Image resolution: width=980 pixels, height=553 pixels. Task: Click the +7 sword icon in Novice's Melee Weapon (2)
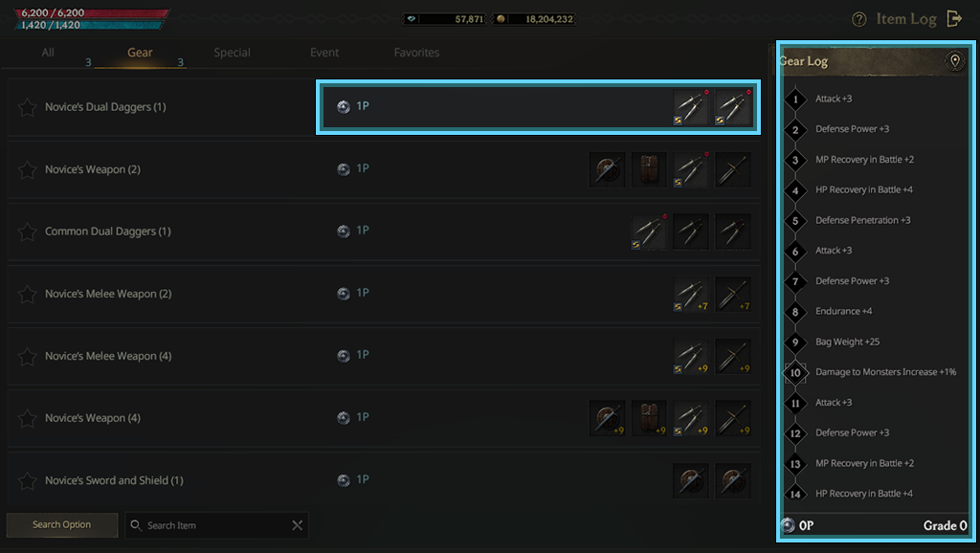pos(732,294)
